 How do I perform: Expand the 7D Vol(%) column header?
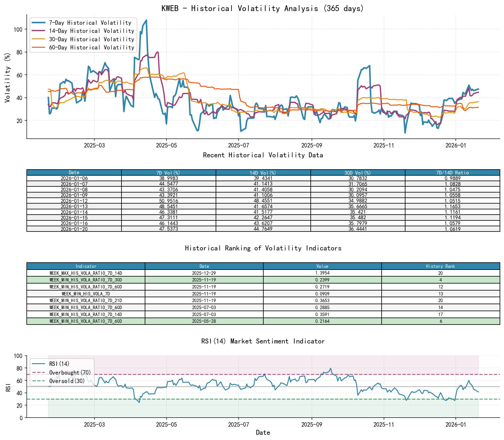pos(169,172)
